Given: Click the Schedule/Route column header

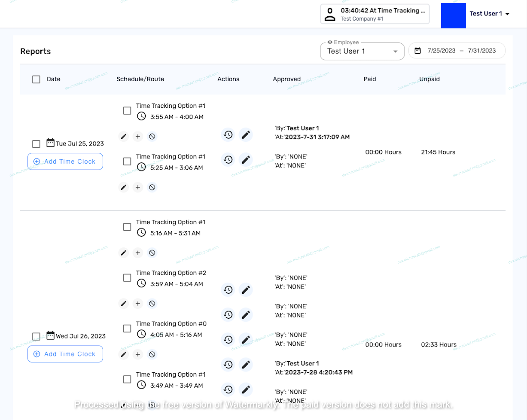Looking at the screenshot, I should [140, 79].
